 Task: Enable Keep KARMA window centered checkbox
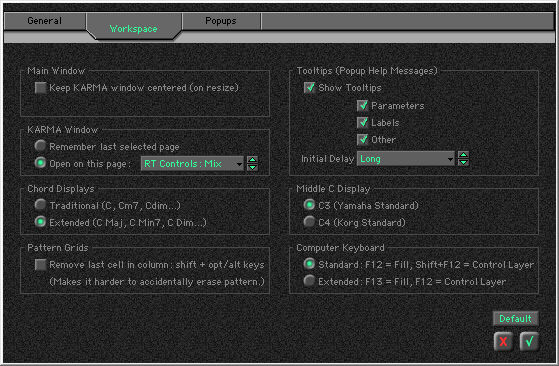pos(40,88)
